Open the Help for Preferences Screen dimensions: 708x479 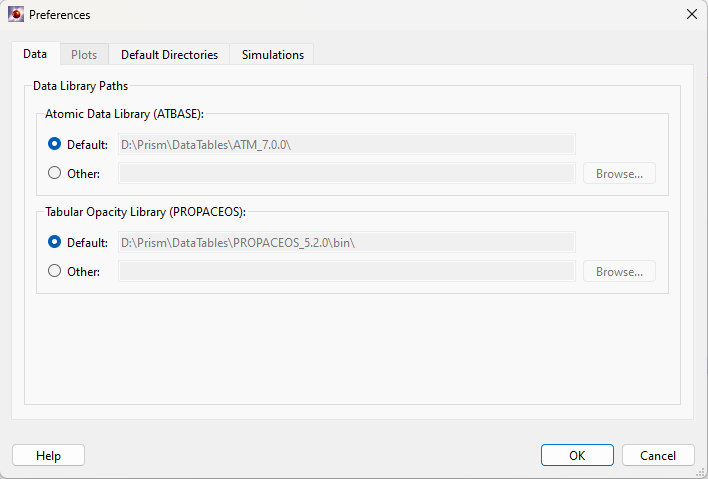tap(48, 455)
